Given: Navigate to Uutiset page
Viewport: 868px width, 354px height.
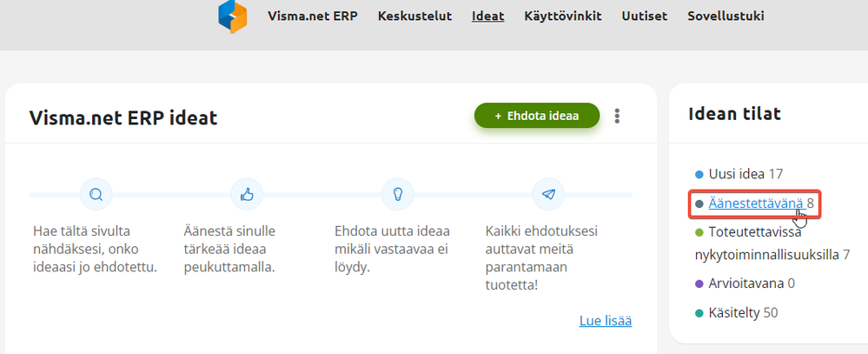Looking at the screenshot, I should click(x=644, y=17).
